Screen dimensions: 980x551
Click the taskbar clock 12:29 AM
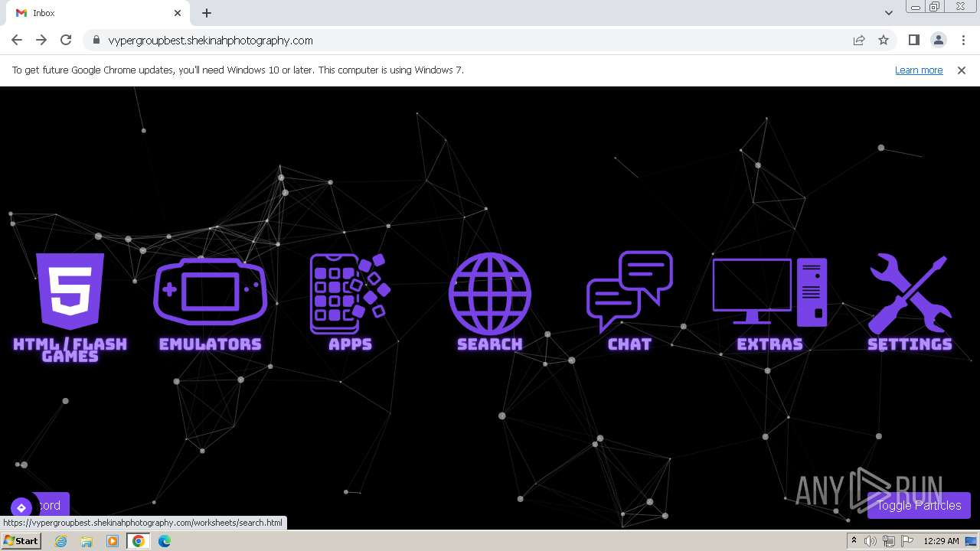(941, 541)
